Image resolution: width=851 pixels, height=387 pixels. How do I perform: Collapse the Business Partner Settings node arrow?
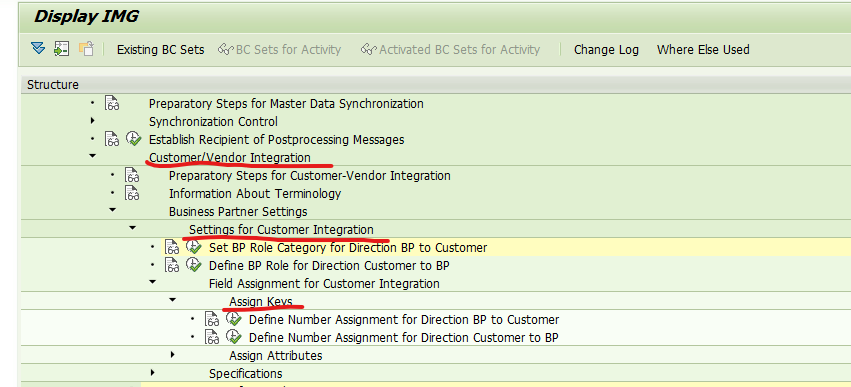pos(113,210)
